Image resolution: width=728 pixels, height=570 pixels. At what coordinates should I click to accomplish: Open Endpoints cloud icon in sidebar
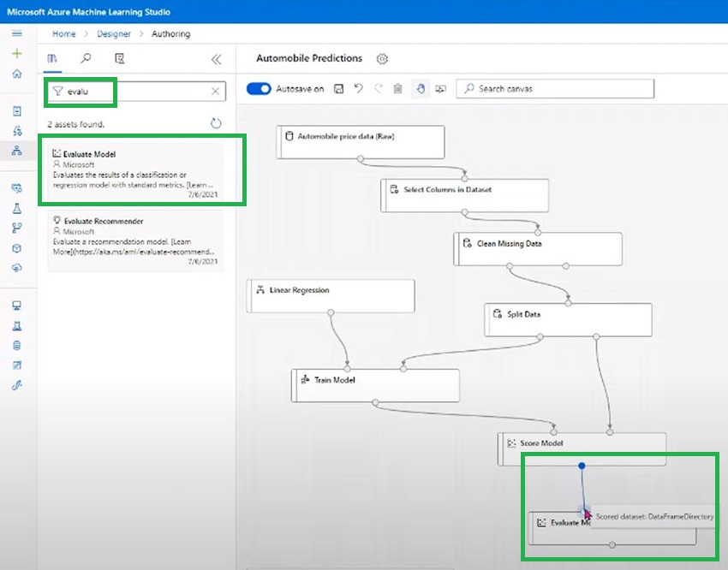[17, 268]
